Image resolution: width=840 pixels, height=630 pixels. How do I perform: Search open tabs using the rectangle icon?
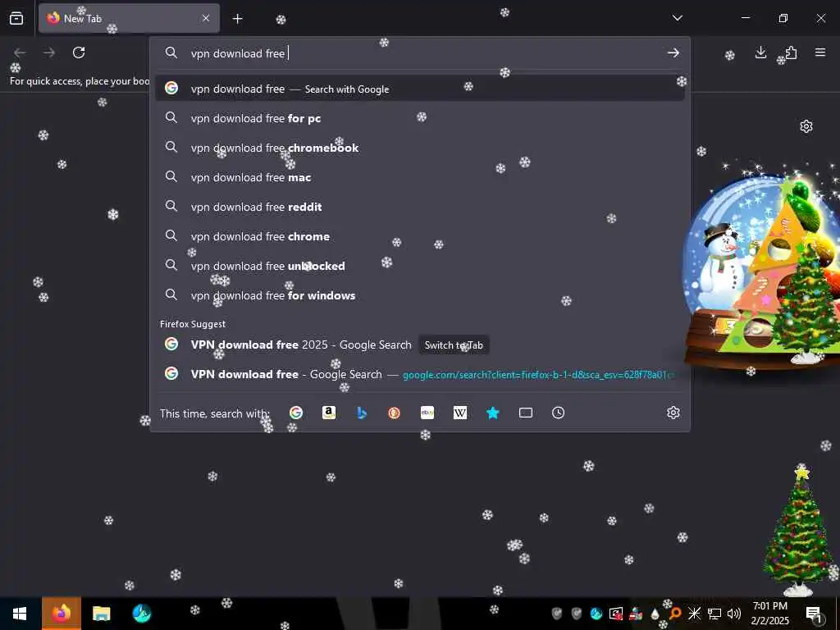[x=526, y=413]
